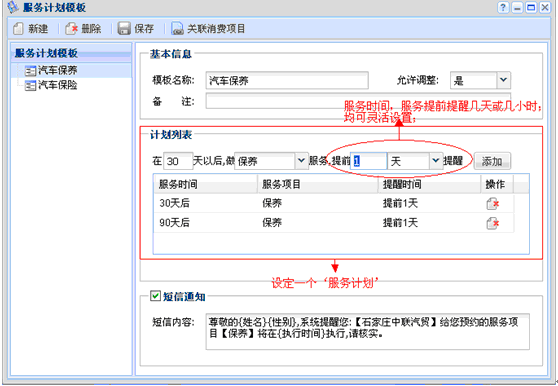
Task: Delete the 90天后 plan row via its icon
Action: 493,223
